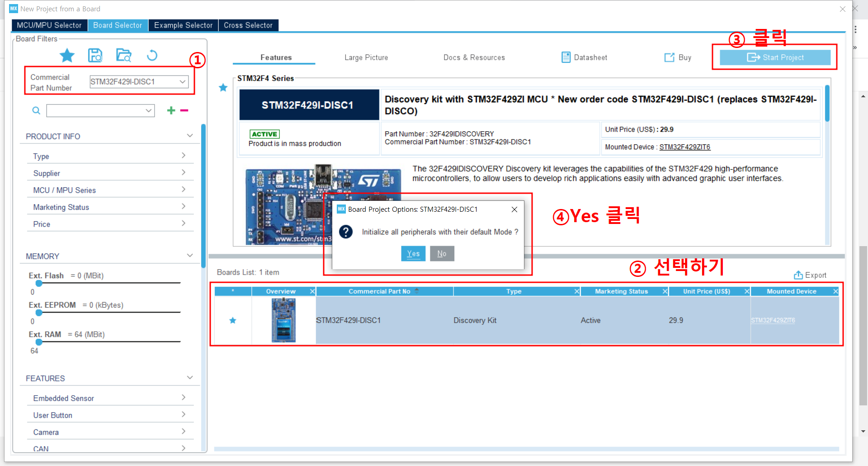Select the Board Selector tab
The width and height of the screenshot is (868, 466).
tap(118, 25)
